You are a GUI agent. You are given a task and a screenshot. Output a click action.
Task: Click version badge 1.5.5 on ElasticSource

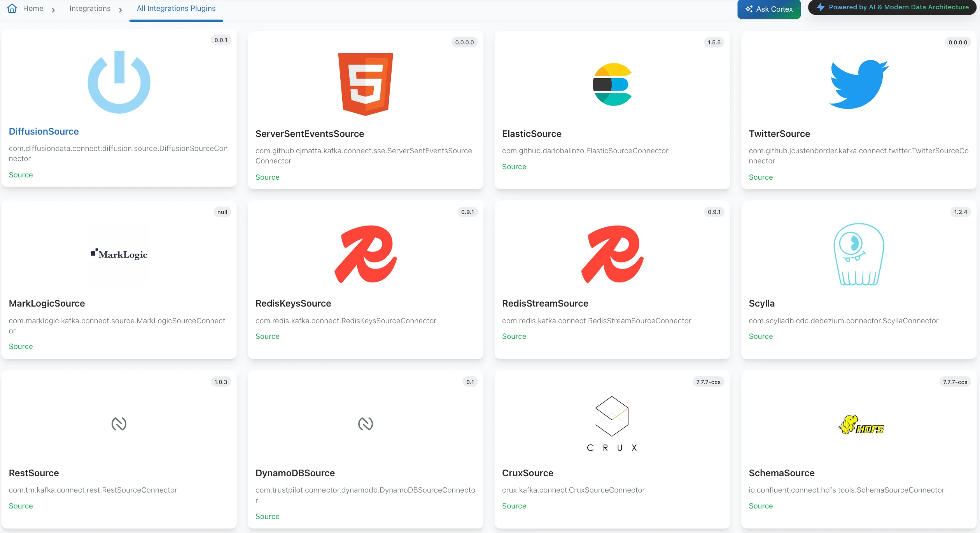click(714, 42)
